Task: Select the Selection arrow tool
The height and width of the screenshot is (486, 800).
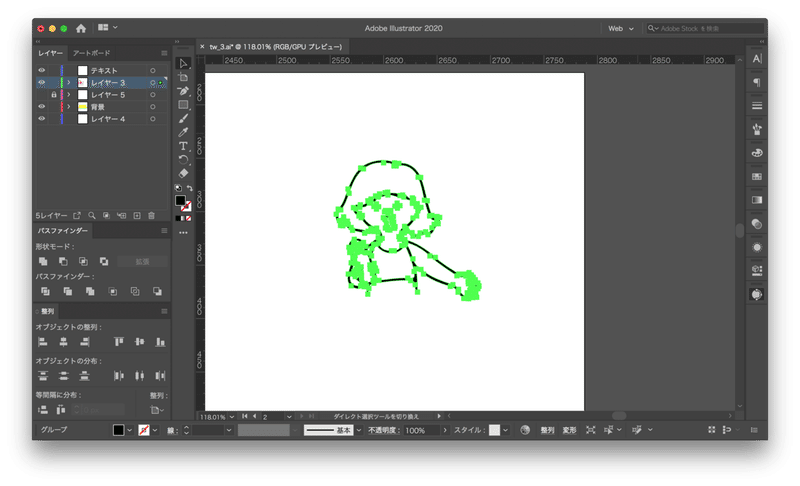Action: 183,63
